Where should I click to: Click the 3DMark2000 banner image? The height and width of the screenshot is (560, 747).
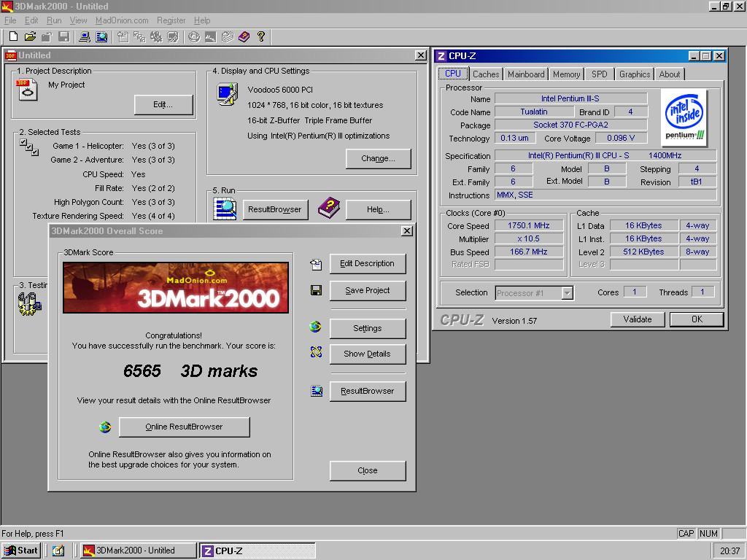tap(176, 287)
